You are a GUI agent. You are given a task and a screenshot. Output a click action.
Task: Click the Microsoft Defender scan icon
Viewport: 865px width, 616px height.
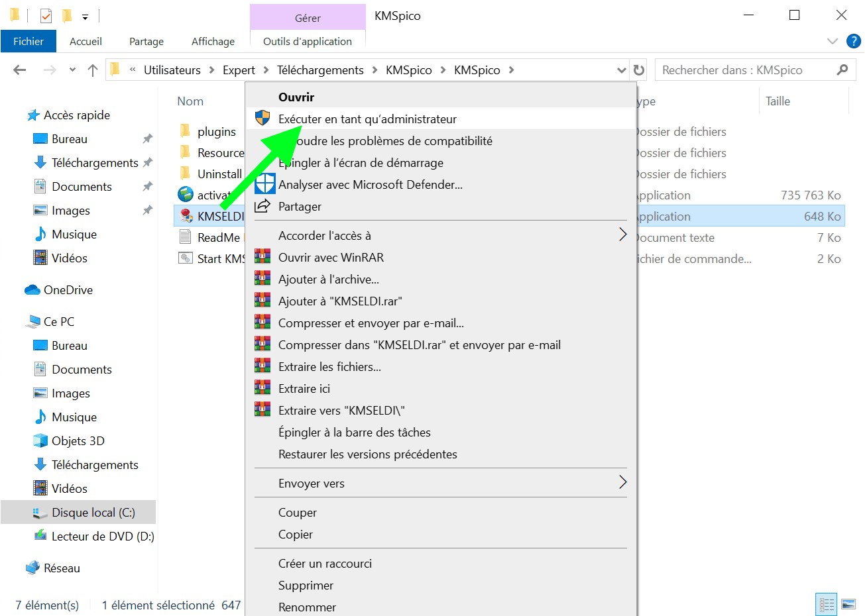click(x=264, y=184)
